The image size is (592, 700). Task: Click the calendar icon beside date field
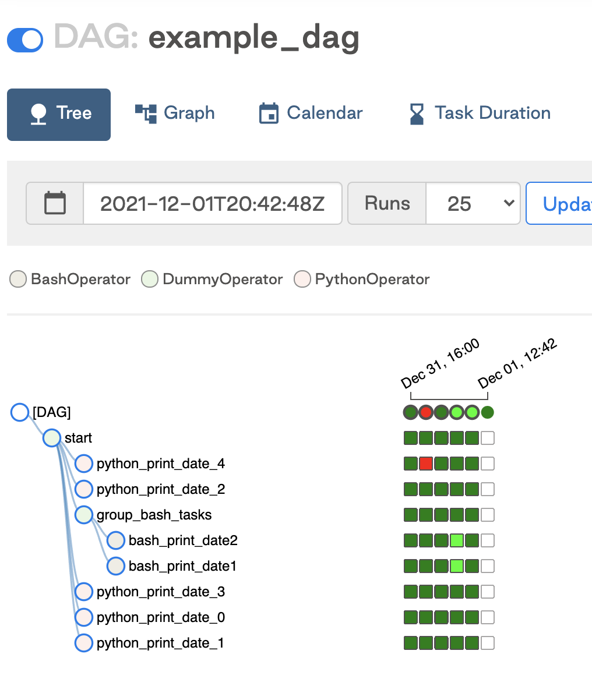pos(55,203)
